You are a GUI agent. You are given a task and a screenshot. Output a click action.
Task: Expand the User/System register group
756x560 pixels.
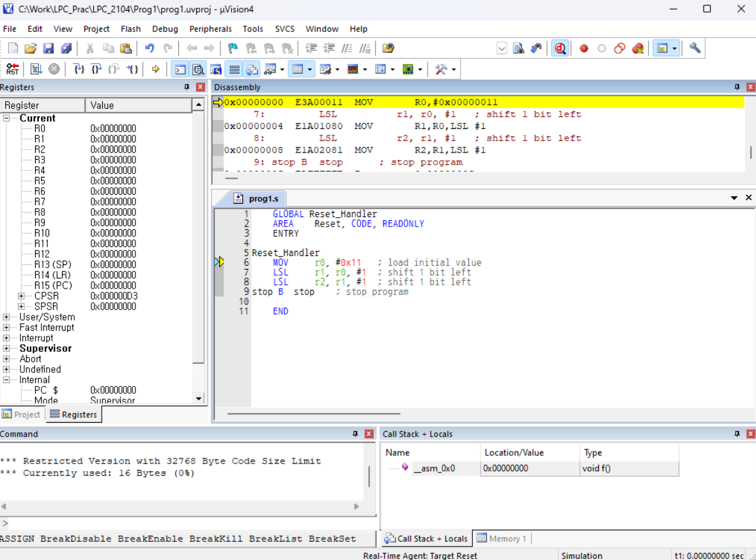(6, 317)
